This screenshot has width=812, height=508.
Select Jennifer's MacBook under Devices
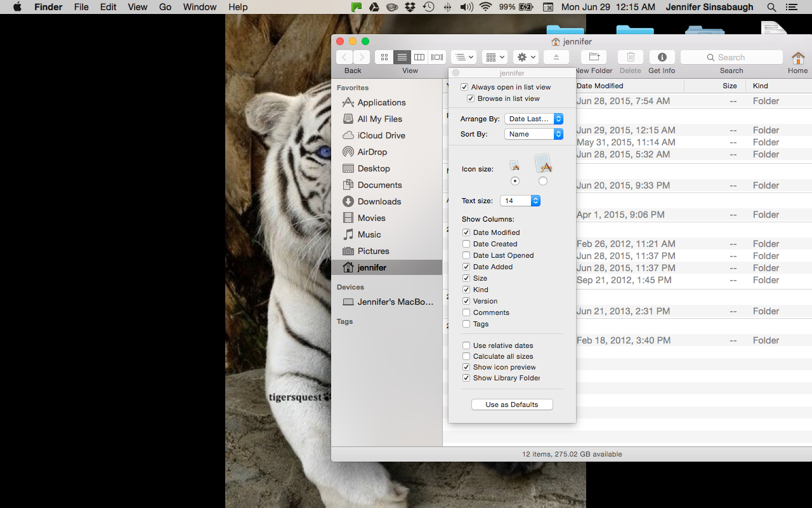pyautogui.click(x=388, y=302)
